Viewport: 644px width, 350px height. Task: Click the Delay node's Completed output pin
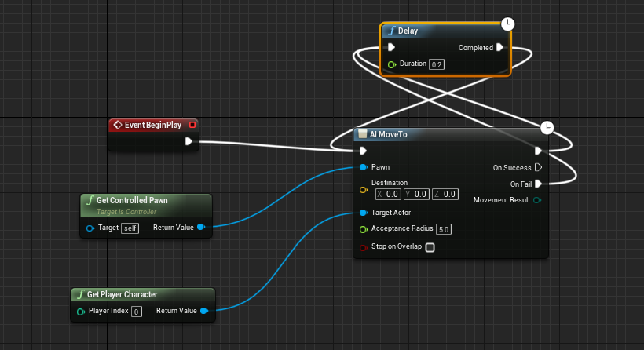pyautogui.click(x=499, y=47)
